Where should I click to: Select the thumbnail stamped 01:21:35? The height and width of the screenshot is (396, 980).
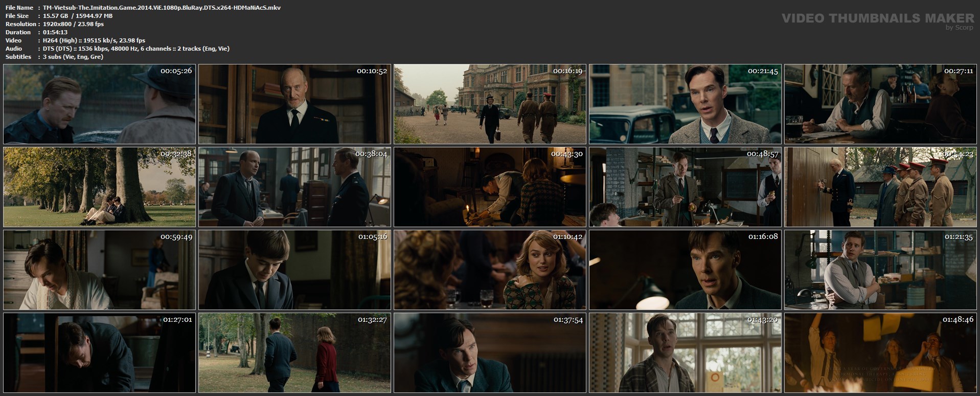point(880,270)
